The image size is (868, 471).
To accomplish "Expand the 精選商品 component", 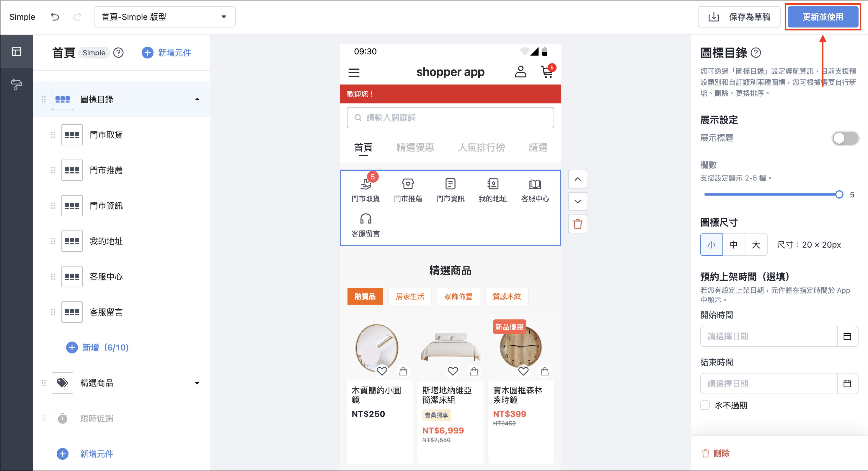I will point(197,383).
